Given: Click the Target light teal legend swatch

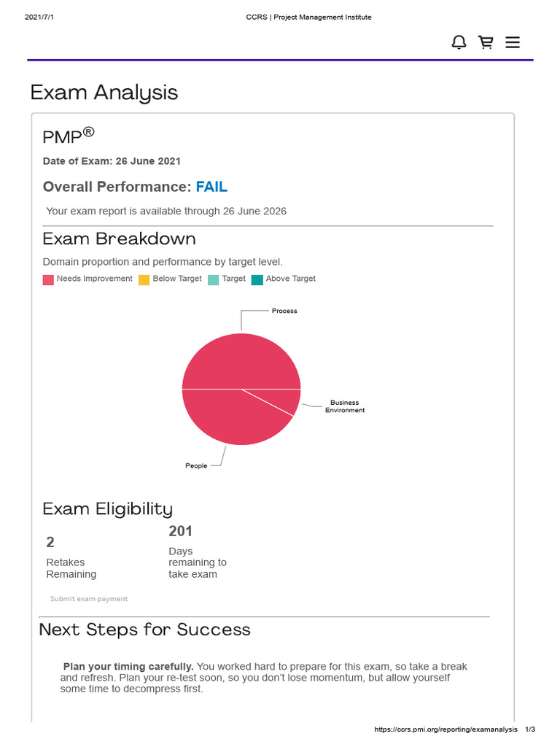Looking at the screenshot, I should 214,279.
